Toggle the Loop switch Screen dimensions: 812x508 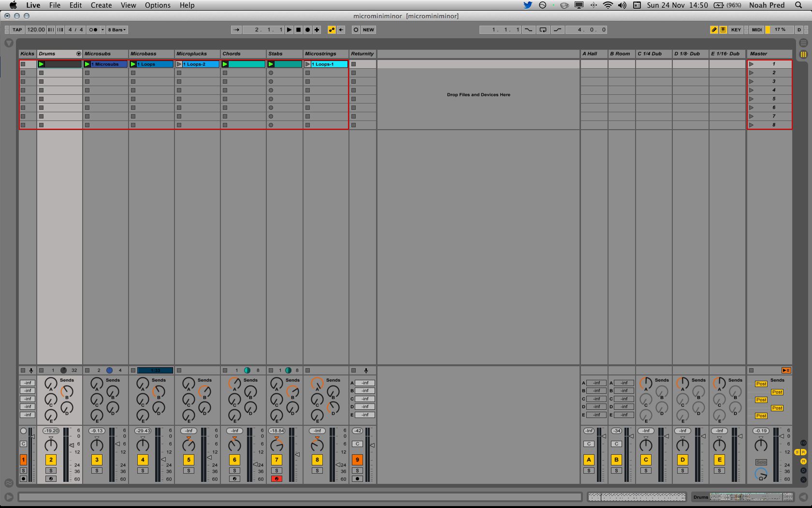(543, 30)
